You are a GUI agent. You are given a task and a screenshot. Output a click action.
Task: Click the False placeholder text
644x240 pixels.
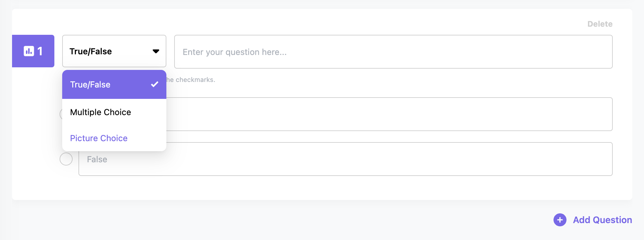97,159
